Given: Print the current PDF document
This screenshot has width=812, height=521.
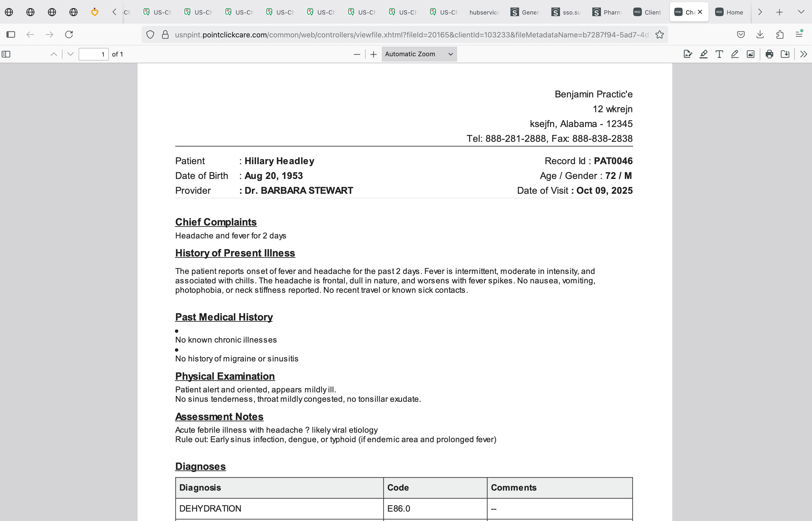Looking at the screenshot, I should tap(769, 54).
